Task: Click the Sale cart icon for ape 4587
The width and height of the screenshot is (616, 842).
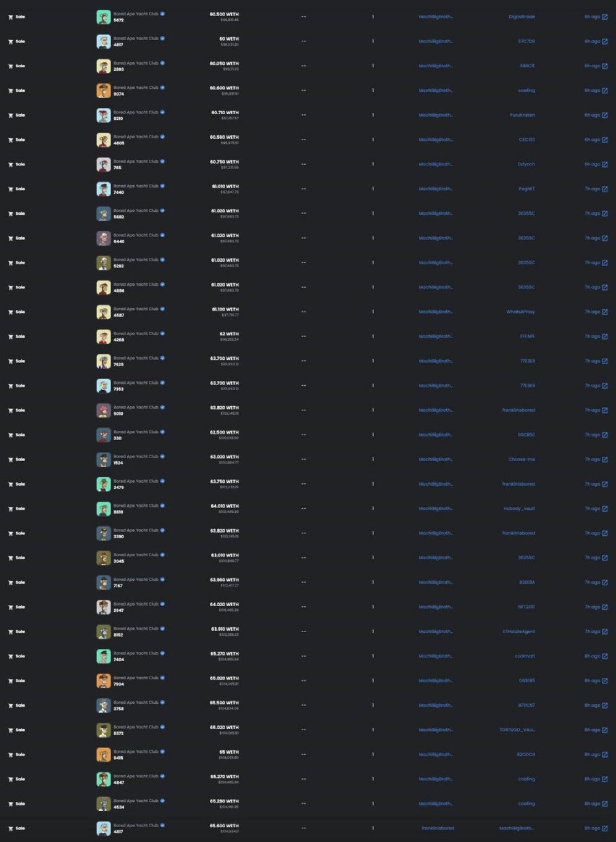Action: (10, 312)
